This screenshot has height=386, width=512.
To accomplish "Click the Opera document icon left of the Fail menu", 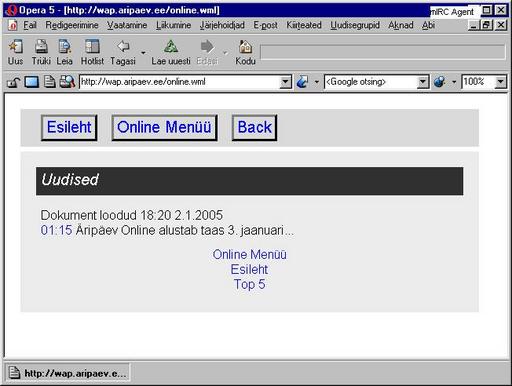I will [x=13, y=25].
